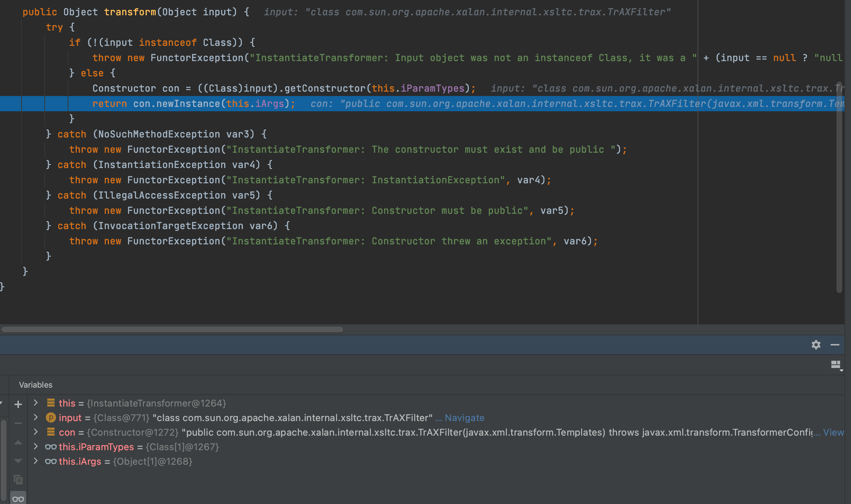Add new watch with plus icon
Viewport: 851px width, 504px height.
coord(18,404)
